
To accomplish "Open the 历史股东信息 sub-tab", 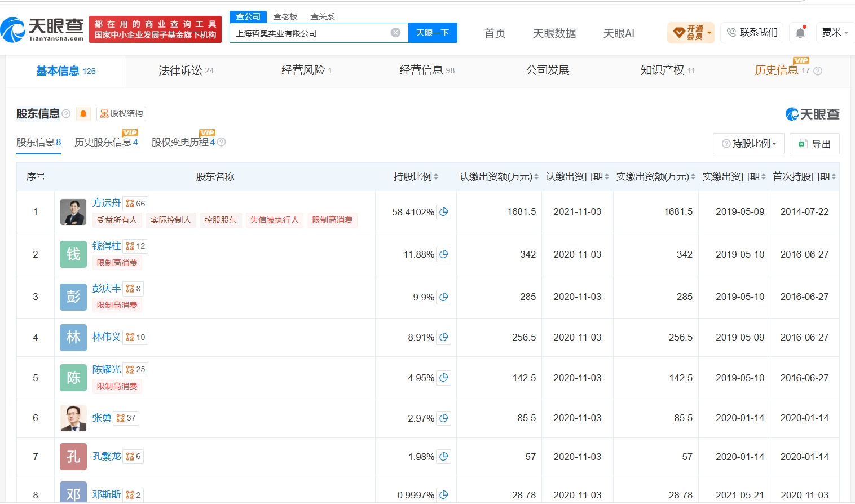I will [106, 143].
